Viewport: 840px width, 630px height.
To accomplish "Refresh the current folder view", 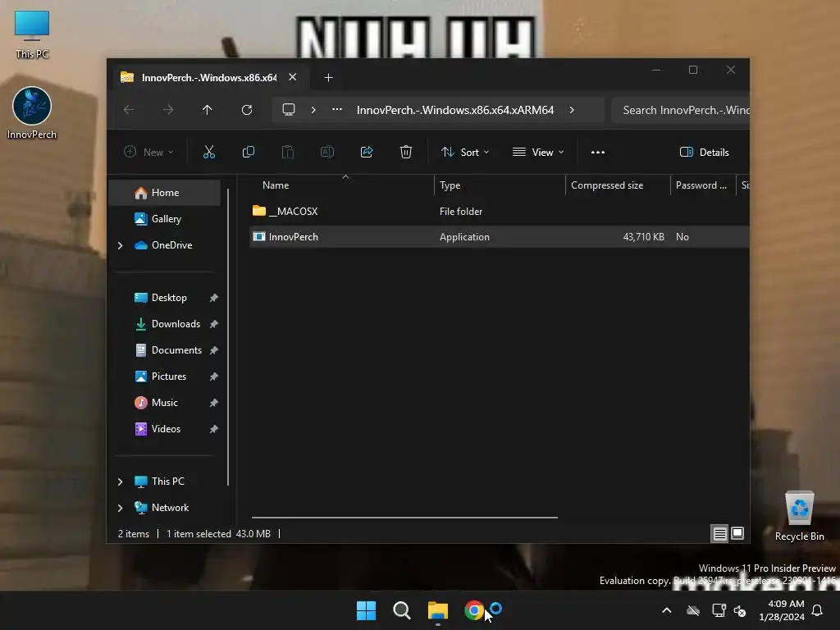I will 246,110.
